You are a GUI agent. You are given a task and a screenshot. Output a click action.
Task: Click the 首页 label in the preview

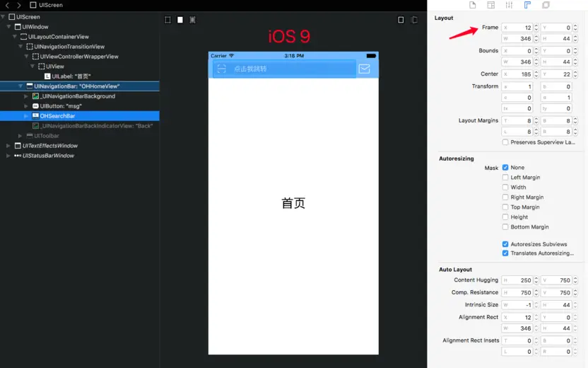[x=293, y=203]
